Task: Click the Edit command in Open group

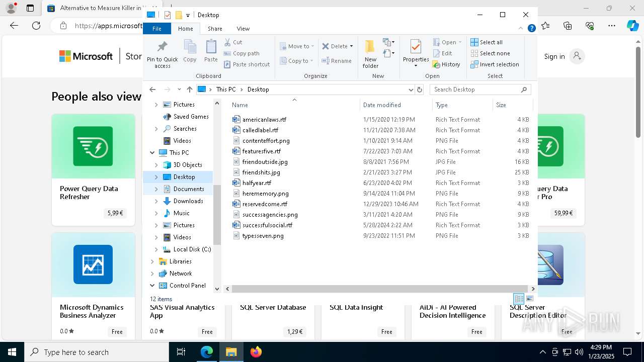Action: tap(442, 53)
